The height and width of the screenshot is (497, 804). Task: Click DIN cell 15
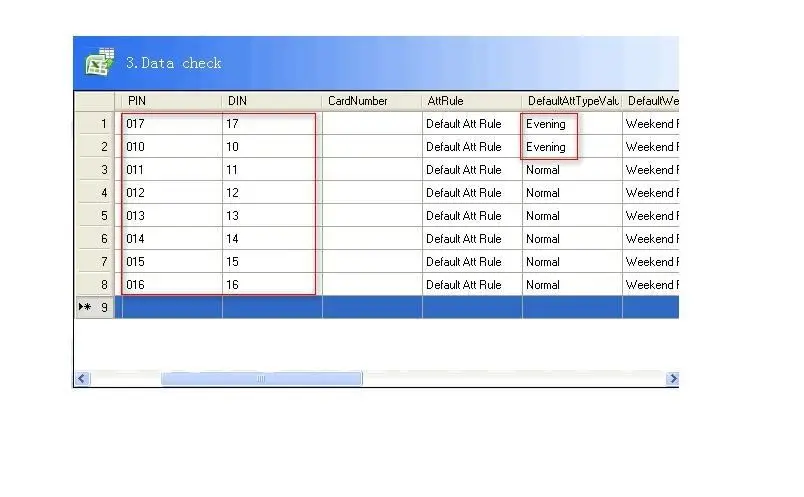[x=272, y=262]
